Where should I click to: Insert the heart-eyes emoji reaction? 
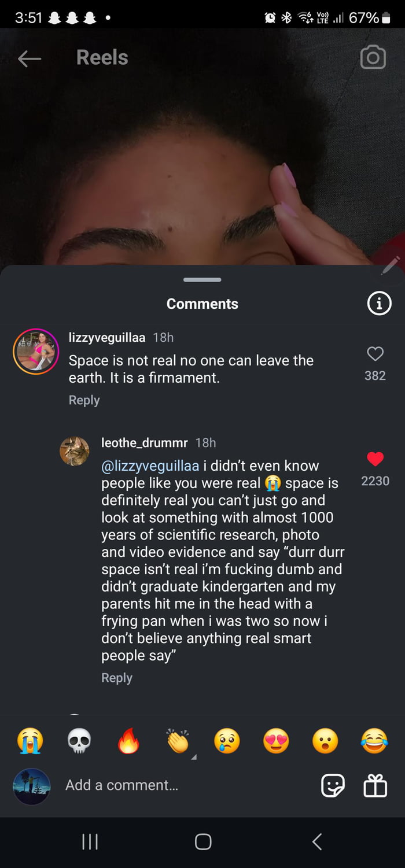click(276, 741)
